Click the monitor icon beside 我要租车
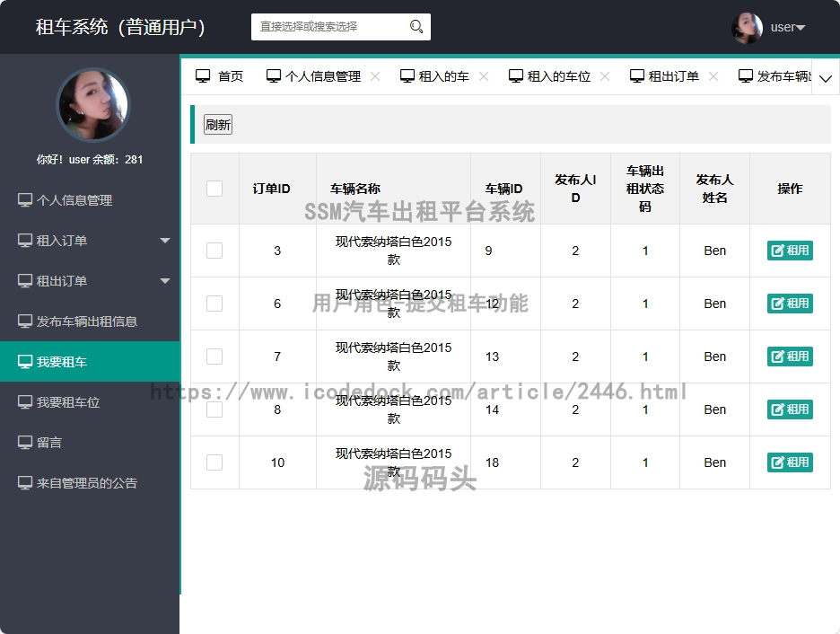The height and width of the screenshot is (634, 840). [x=24, y=362]
